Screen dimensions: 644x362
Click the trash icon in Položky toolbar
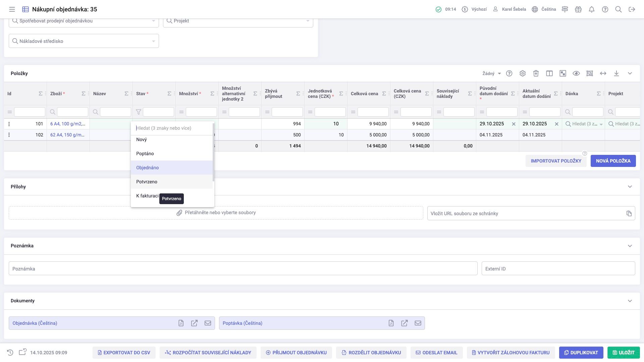(x=536, y=73)
